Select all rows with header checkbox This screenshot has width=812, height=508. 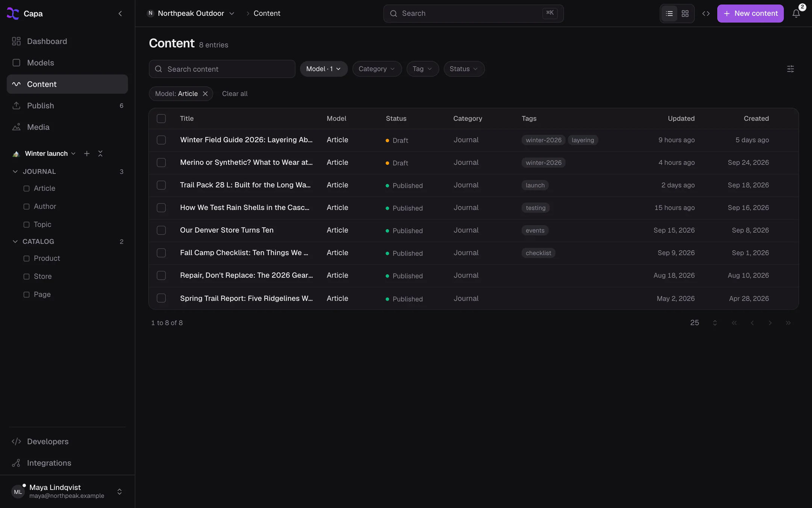pyautogui.click(x=161, y=119)
